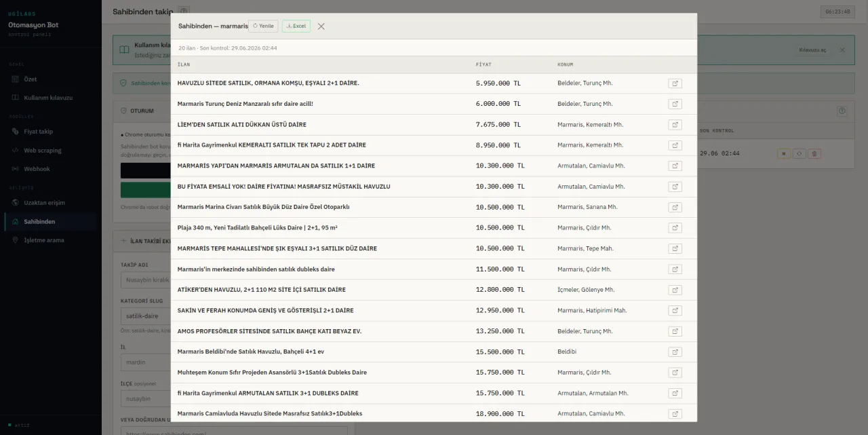
Task: Open external link for Muhteşem Konum Sıfır listing
Action: pos(675,373)
